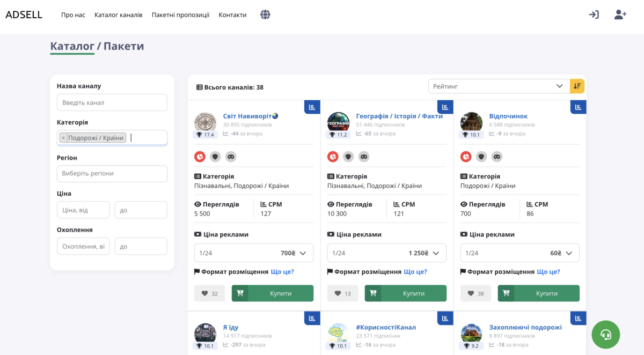Open statistics chart for Світ Навиворіт
The height and width of the screenshot is (355, 644).
[312, 107]
